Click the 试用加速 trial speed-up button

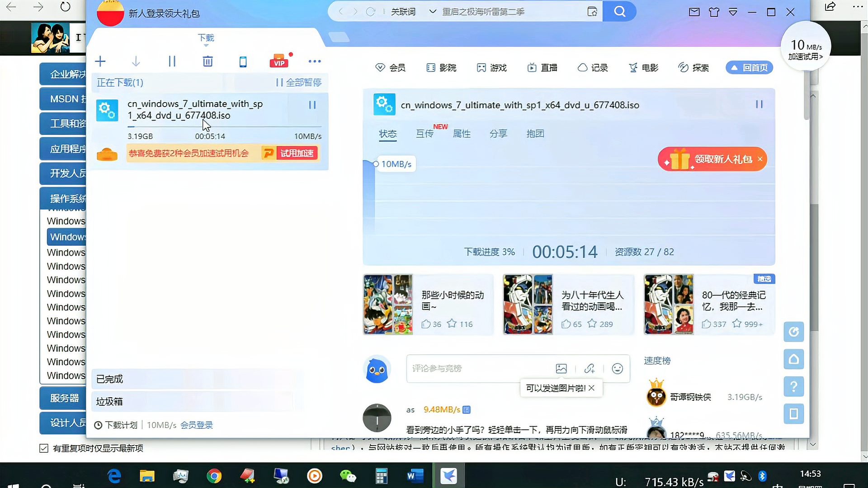[x=297, y=153]
